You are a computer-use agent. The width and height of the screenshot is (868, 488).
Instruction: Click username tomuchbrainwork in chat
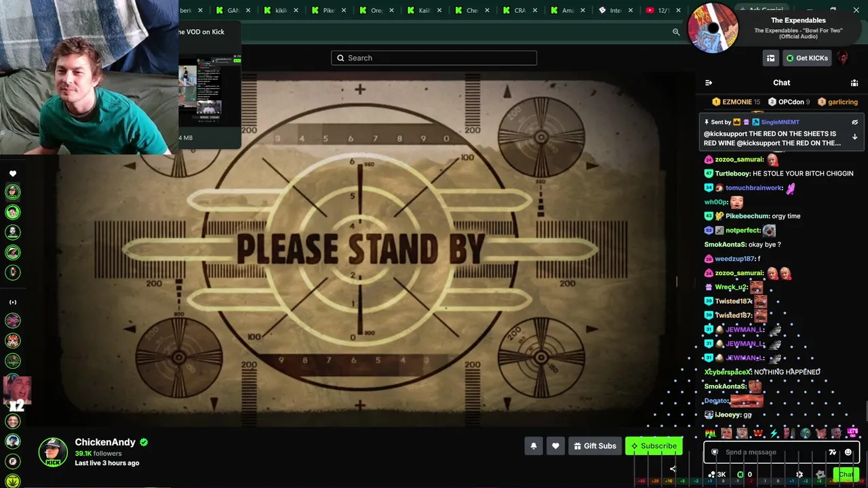pos(753,188)
